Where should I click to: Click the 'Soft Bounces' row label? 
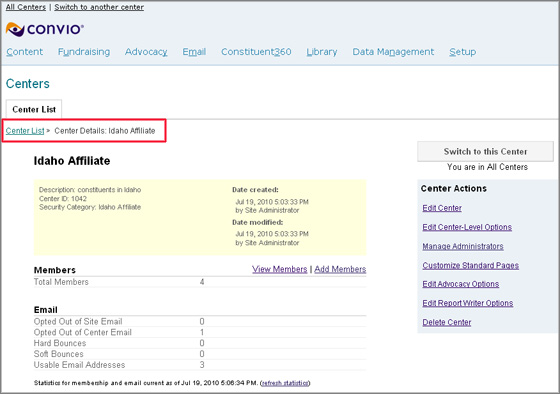59,354
